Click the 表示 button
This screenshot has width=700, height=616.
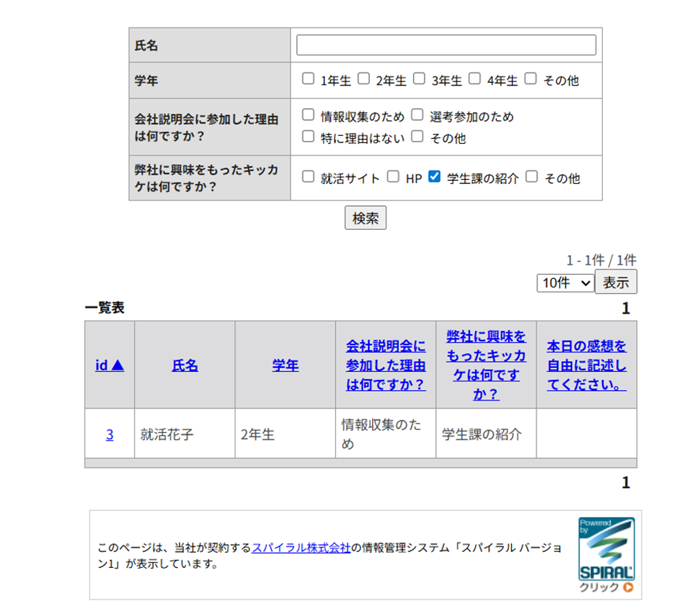tap(616, 282)
